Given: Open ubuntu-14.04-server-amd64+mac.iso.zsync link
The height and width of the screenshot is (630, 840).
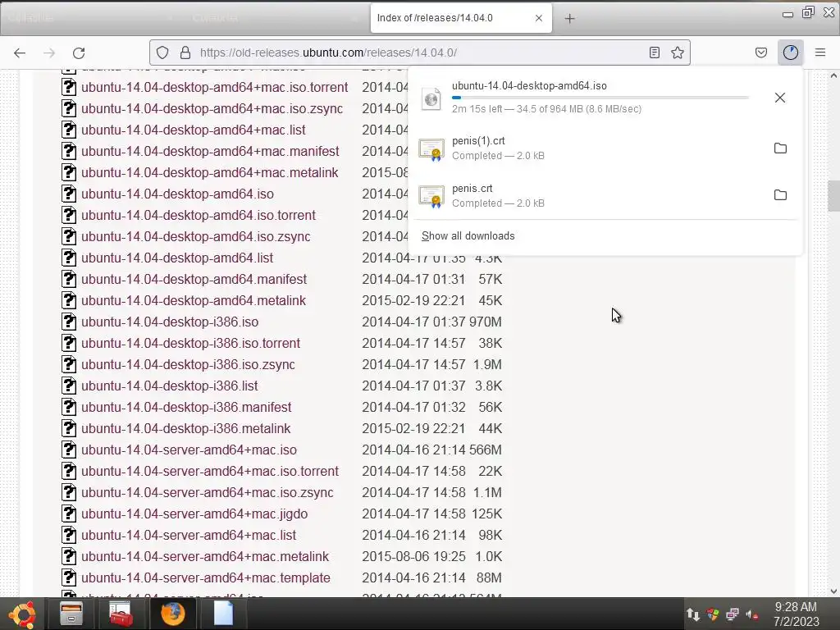Looking at the screenshot, I should [x=208, y=493].
